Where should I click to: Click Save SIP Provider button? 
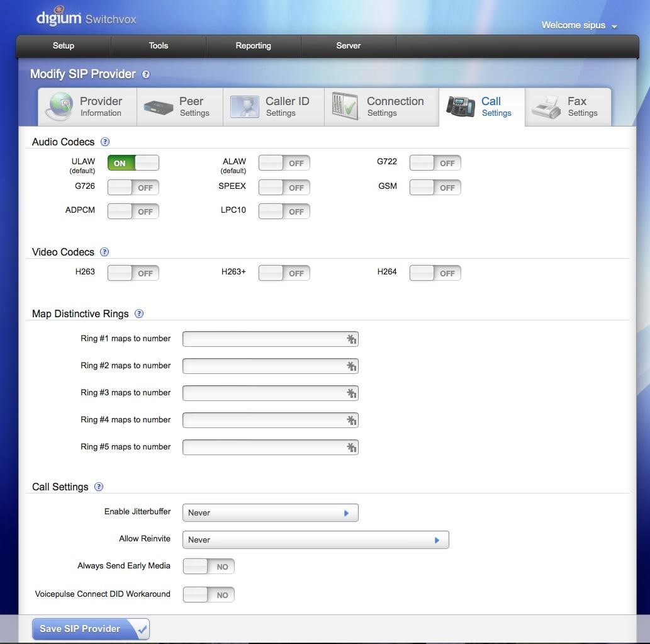pyautogui.click(x=91, y=629)
